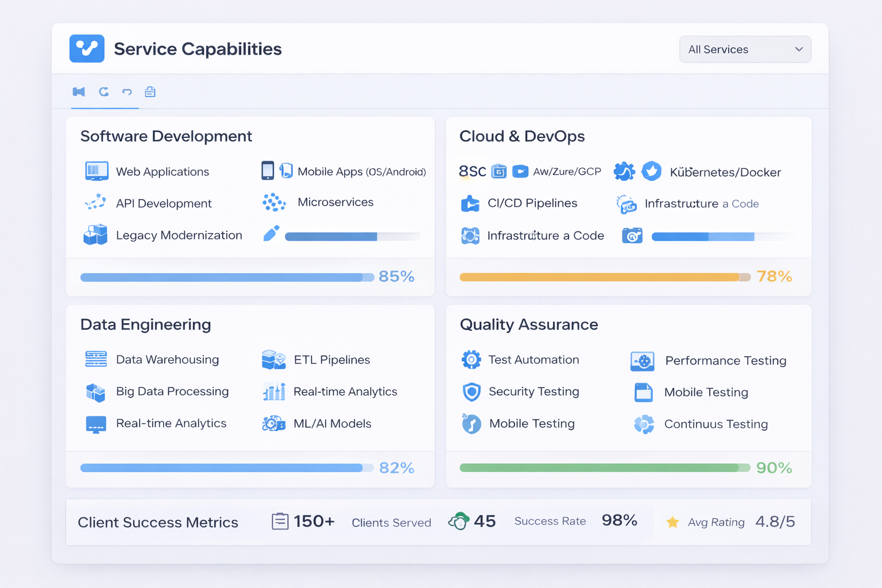Viewport: 882px width, 588px height.
Task: Click the Data Engineering section heading
Action: click(x=146, y=324)
